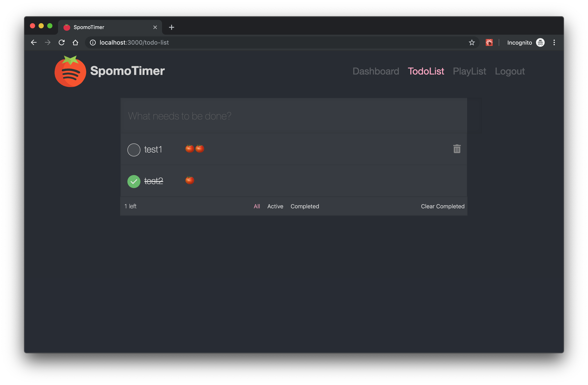This screenshot has height=385, width=588.
Task: Open Chrome three-dot menu
Action: [x=554, y=42]
